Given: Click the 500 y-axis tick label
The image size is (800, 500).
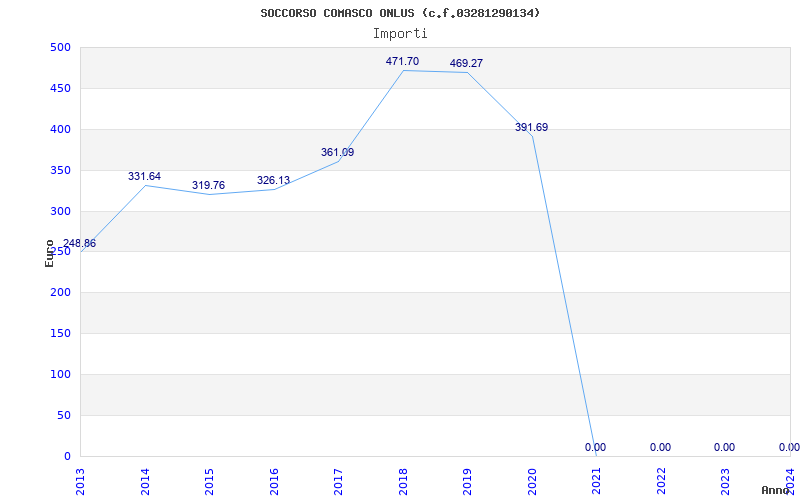Looking at the screenshot, I should [x=60, y=48].
